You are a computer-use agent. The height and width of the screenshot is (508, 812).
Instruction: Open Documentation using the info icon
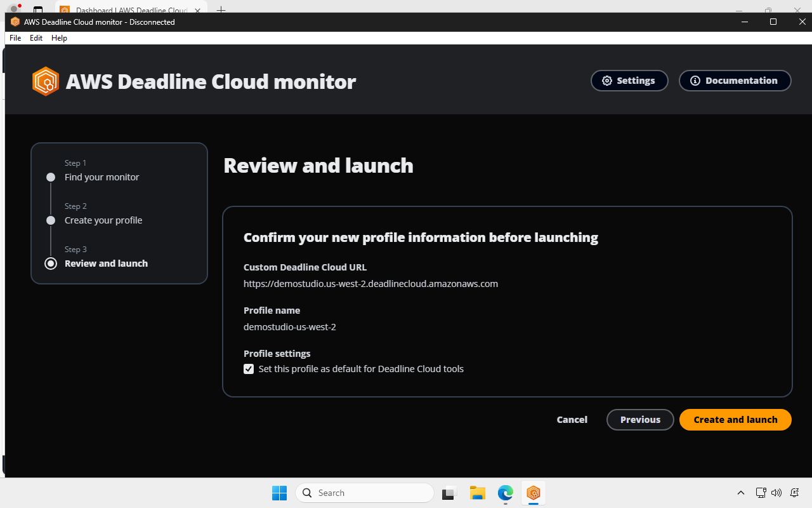click(695, 81)
